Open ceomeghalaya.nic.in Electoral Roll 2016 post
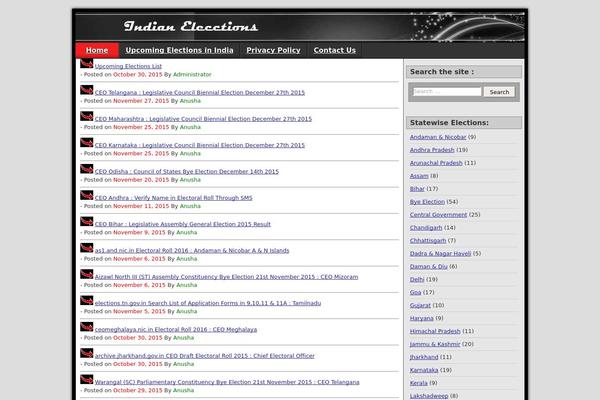Image resolution: width=600 pixels, height=400 pixels. pyautogui.click(x=176, y=330)
